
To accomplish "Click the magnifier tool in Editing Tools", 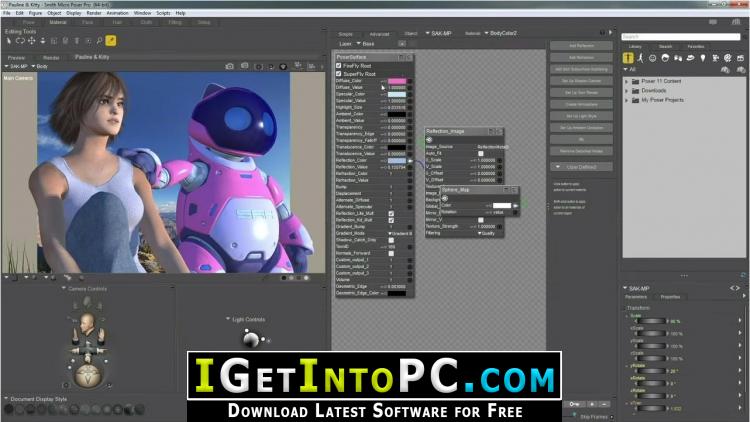I will [98, 41].
